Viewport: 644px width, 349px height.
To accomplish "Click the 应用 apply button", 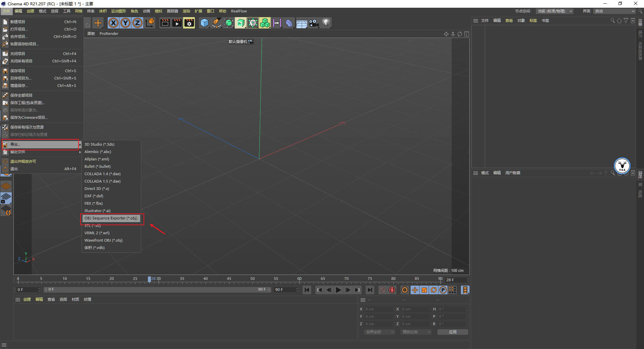I will click(x=453, y=332).
